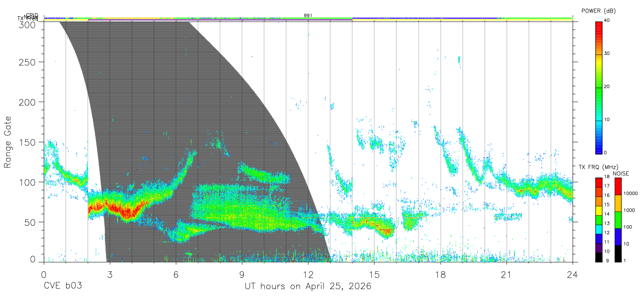Click the 13 label on TX FRQ legend
644x297 pixels.
[607, 224]
